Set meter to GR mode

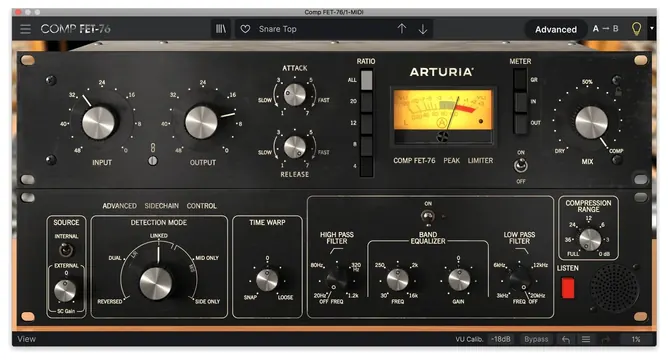[x=520, y=80]
